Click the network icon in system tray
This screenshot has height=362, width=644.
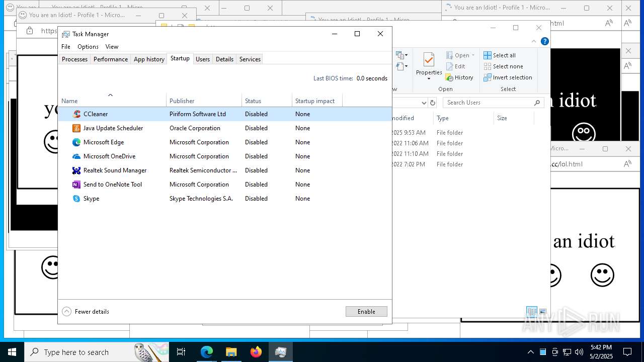click(567, 352)
